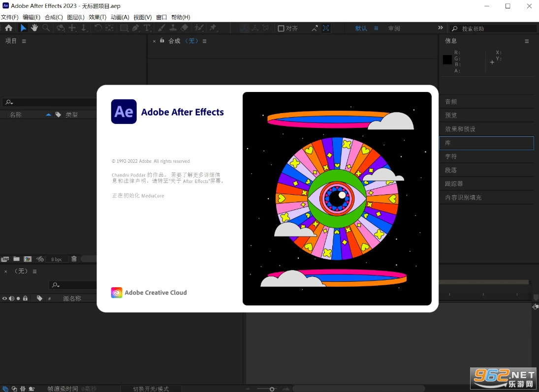Select the Pan camera tool

click(72, 28)
